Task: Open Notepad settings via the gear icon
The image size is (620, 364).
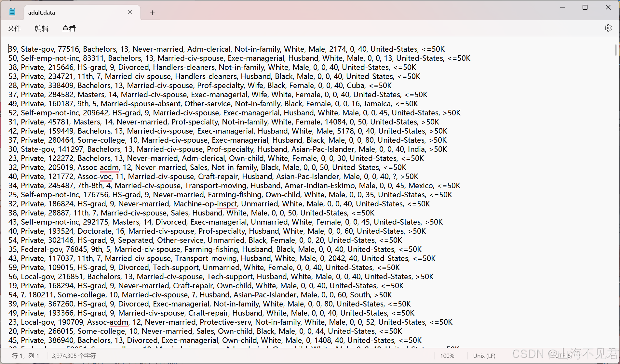Action: [608, 28]
